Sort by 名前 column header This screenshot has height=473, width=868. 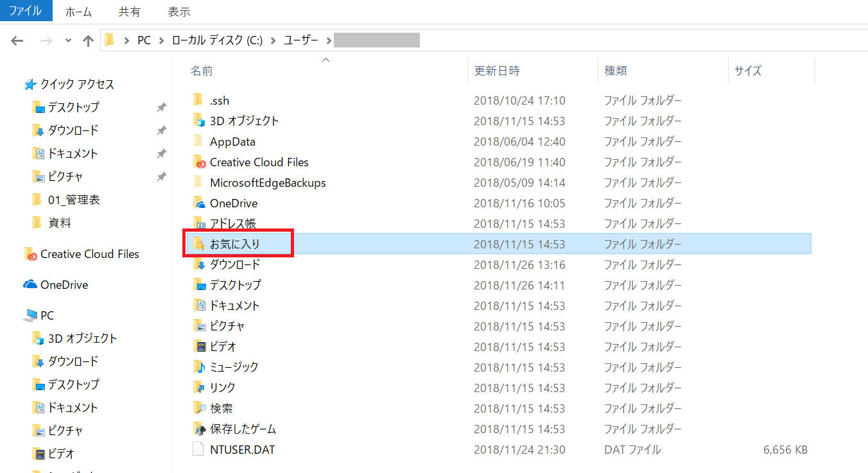point(202,71)
